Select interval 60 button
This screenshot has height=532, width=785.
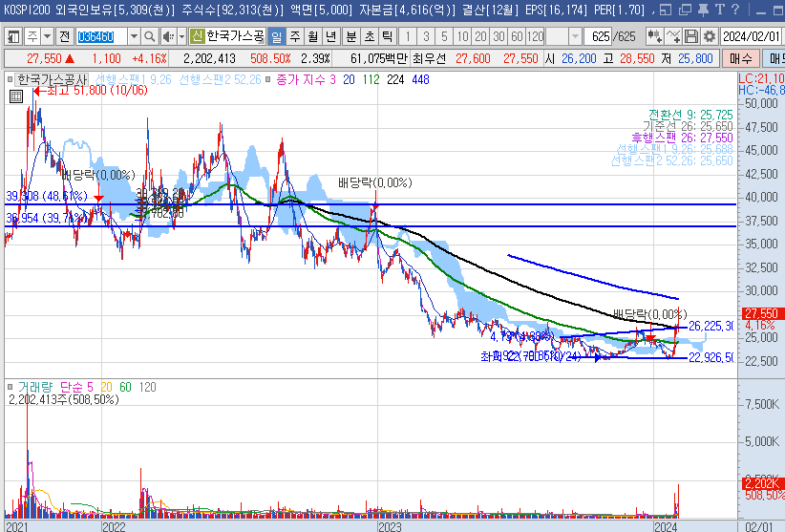point(517,36)
